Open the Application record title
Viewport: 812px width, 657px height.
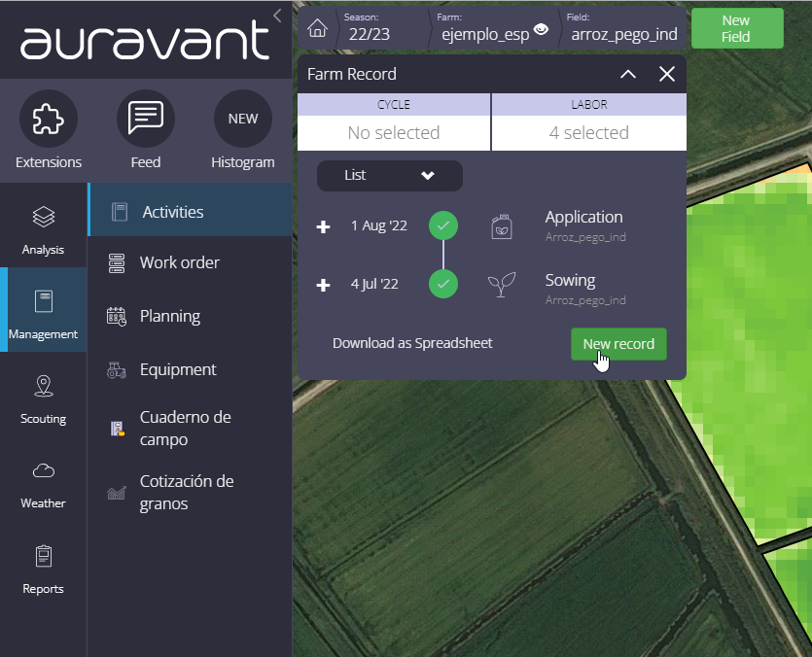click(583, 218)
